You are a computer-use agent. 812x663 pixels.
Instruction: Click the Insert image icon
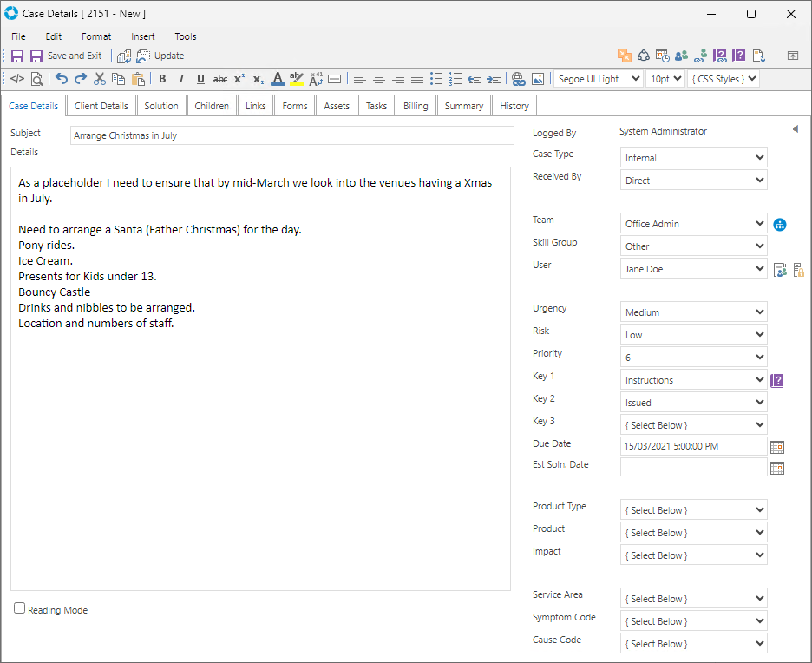coord(538,79)
